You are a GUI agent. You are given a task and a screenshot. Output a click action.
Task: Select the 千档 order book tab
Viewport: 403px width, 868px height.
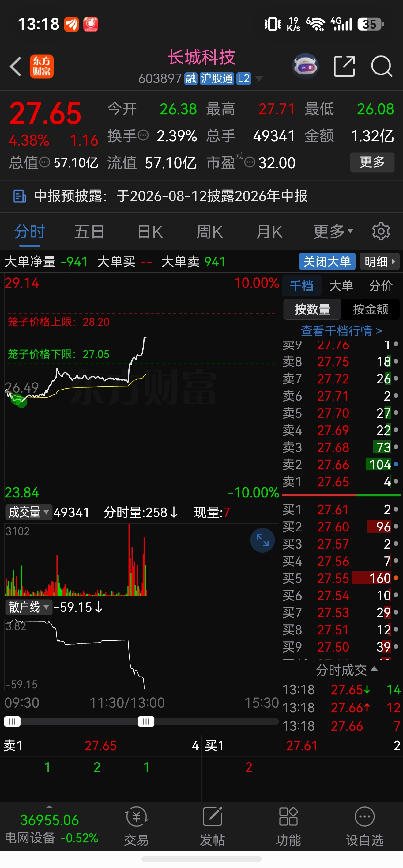tap(301, 286)
